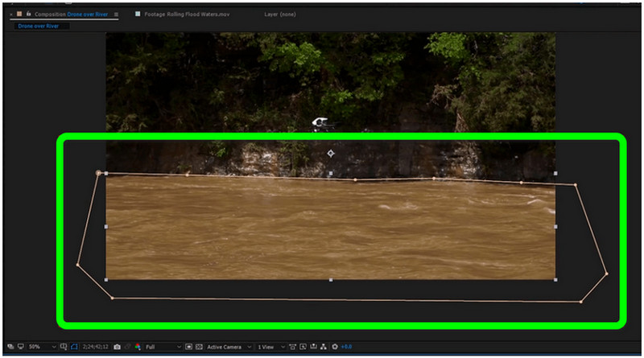Open the channel and color management icon

tap(137, 347)
